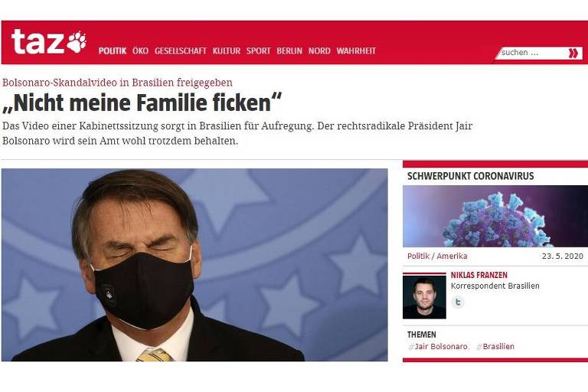Select Gesellschaft in the navigation bar

[x=181, y=51]
